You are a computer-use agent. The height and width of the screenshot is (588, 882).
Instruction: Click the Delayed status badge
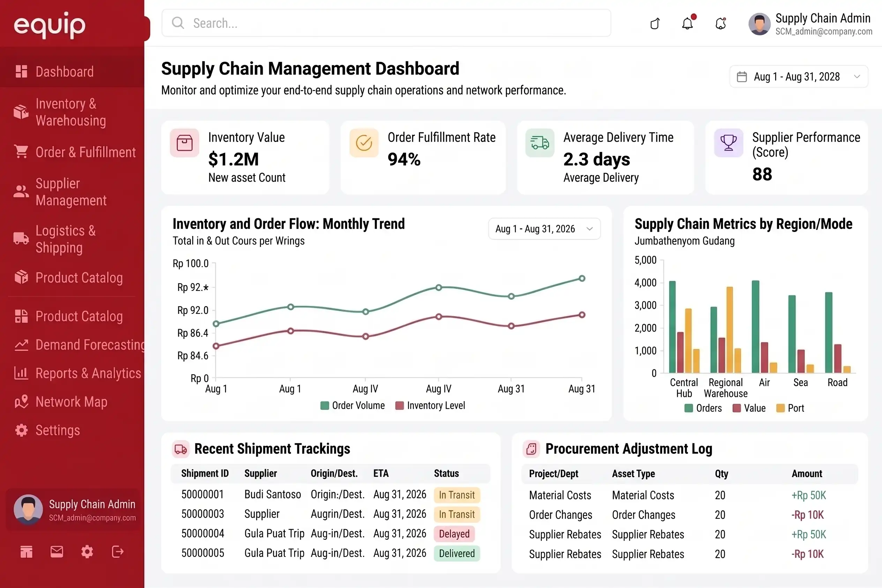454,534
